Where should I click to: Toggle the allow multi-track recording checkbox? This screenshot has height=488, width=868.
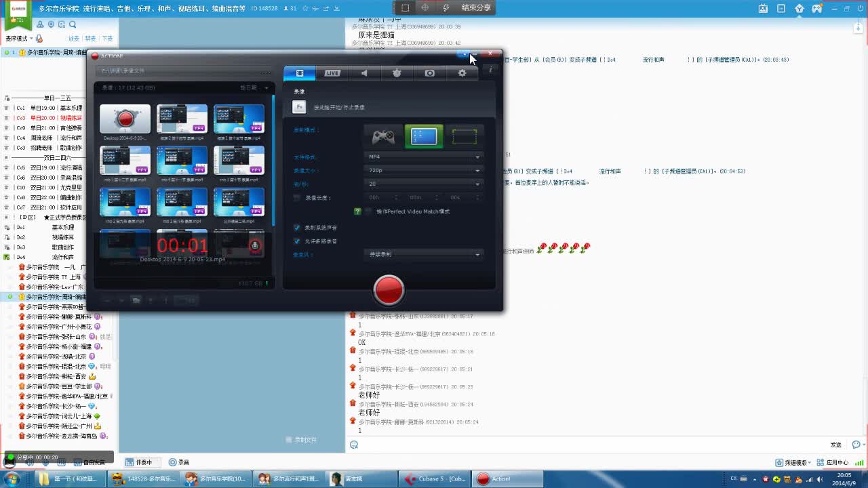pos(297,241)
